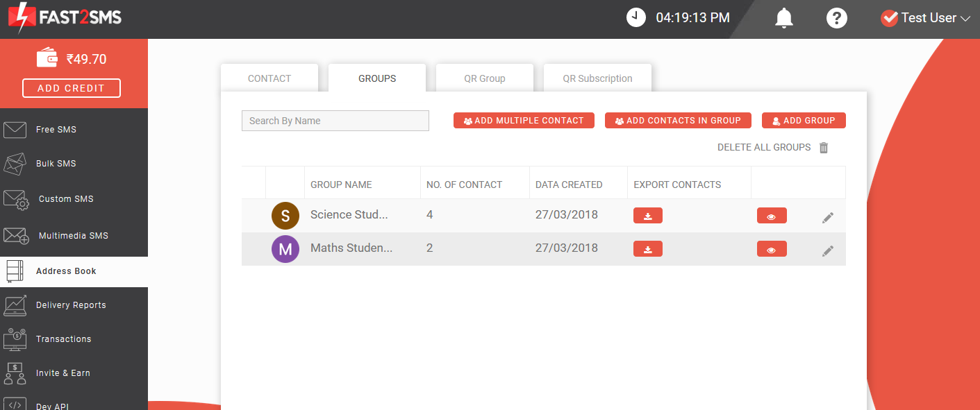The image size is (980, 410).
Task: Click the ADD GROUP button
Action: tap(804, 121)
